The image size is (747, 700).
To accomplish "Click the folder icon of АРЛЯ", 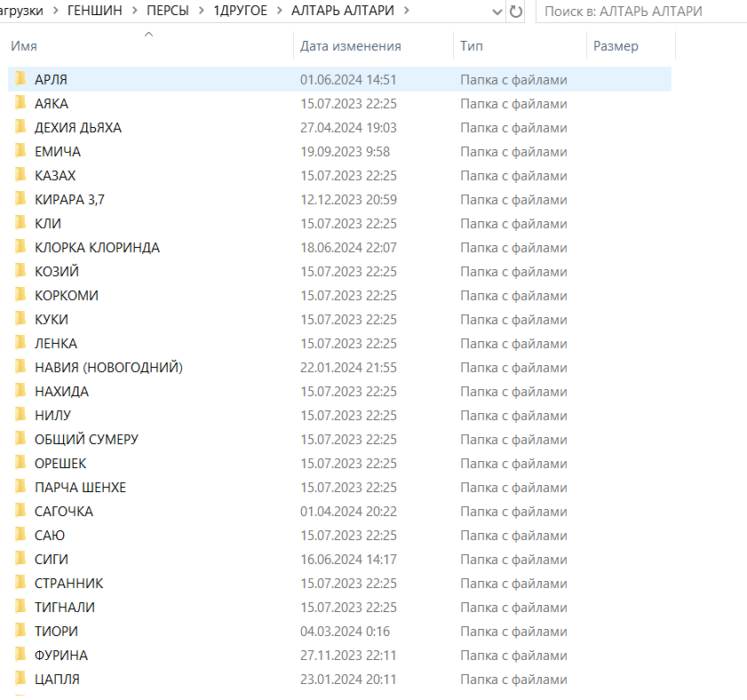I will [x=20, y=79].
